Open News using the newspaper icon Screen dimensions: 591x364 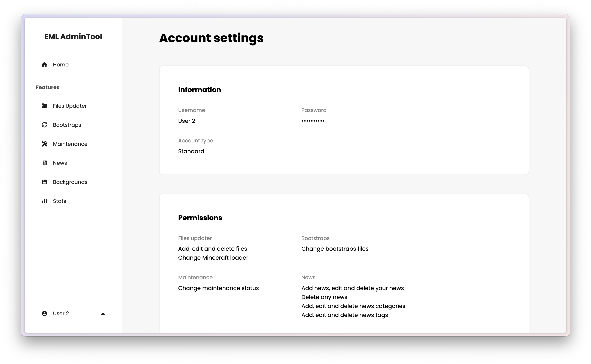click(44, 163)
